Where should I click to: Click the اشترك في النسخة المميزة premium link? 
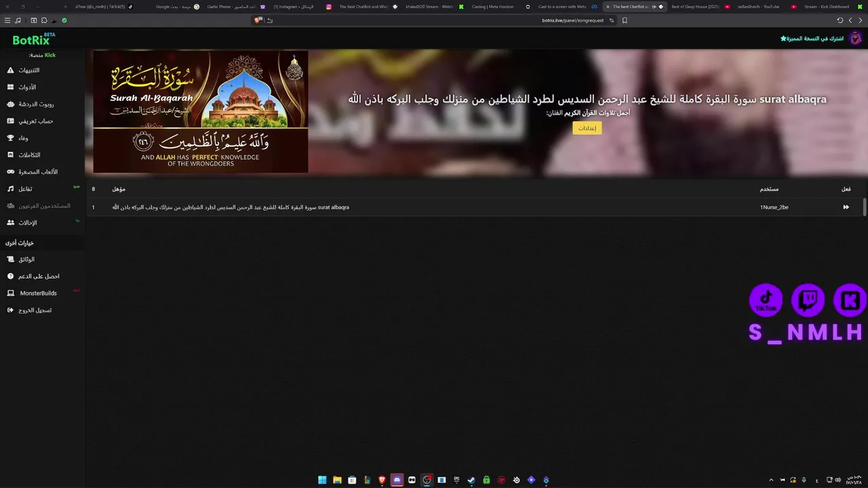pos(812,39)
